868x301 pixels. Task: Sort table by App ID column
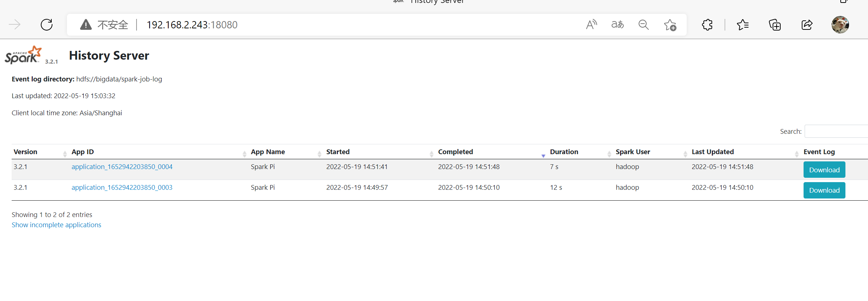click(83, 152)
